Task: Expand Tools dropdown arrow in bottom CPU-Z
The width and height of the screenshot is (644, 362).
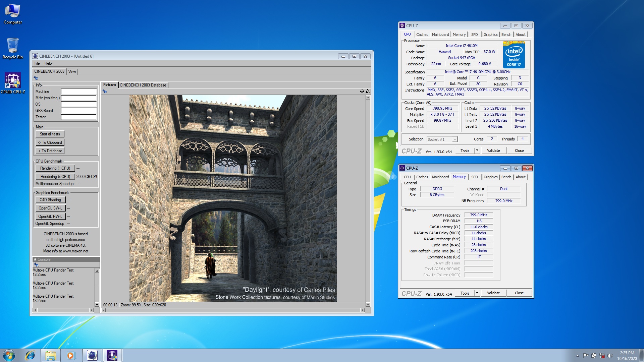Action: click(x=477, y=293)
